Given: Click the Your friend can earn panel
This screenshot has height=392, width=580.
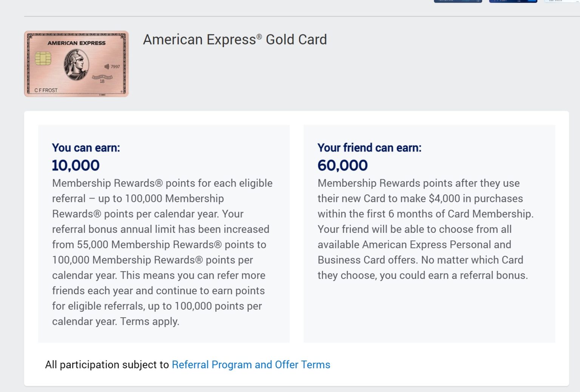Looking at the screenshot, I should [x=429, y=233].
